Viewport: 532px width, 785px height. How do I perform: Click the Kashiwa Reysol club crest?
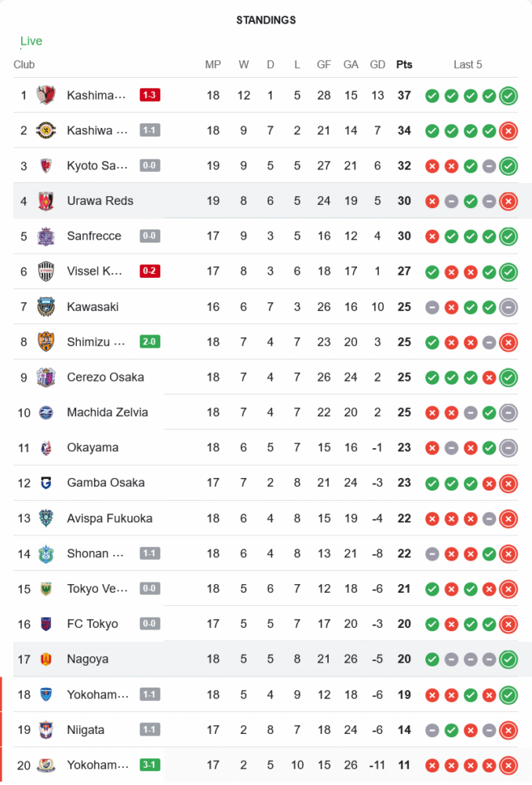tap(46, 131)
